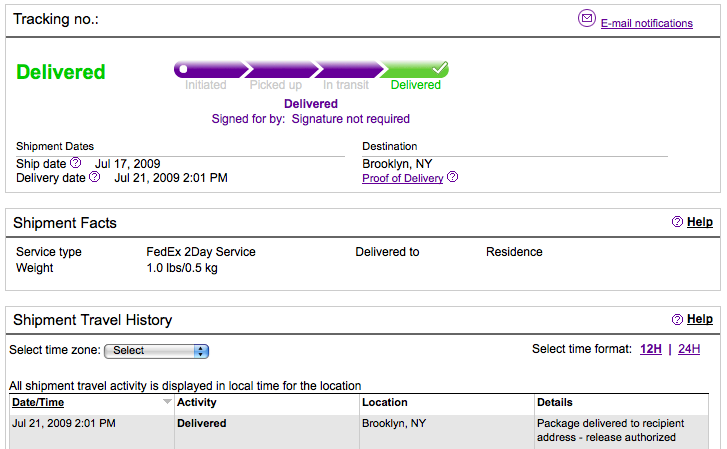This screenshot has width=727, height=449.
Task: Switch time format to 24H
Action: click(689, 349)
